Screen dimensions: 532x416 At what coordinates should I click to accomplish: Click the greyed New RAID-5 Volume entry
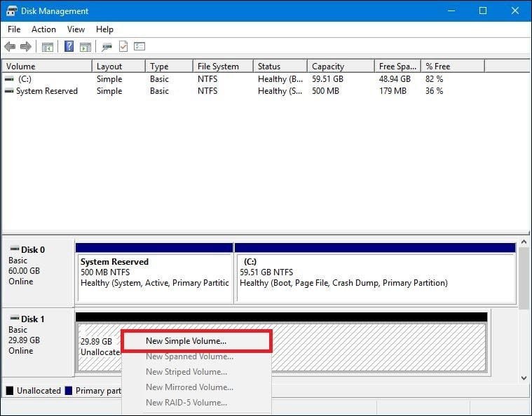196,403
